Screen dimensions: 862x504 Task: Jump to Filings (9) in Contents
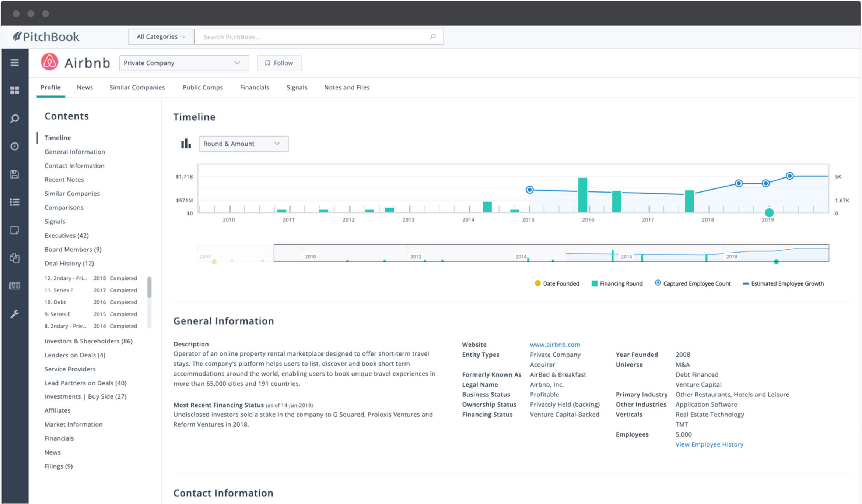point(59,466)
